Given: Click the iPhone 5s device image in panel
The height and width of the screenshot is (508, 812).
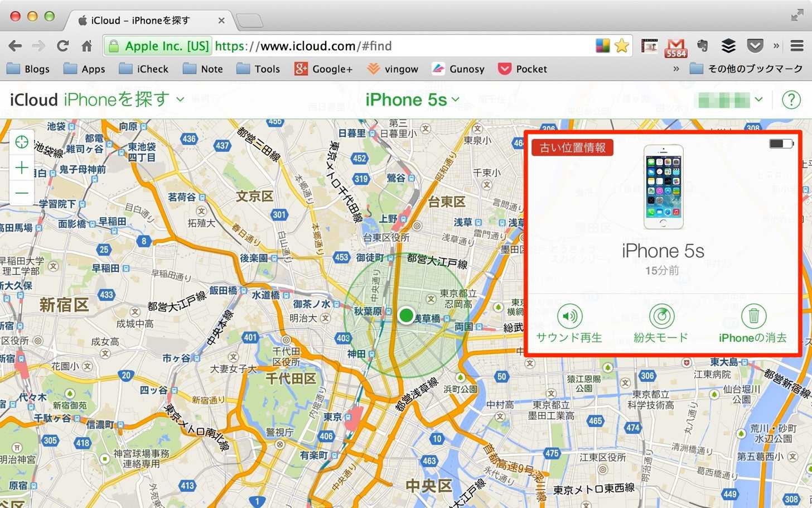Looking at the screenshot, I should click(x=663, y=187).
